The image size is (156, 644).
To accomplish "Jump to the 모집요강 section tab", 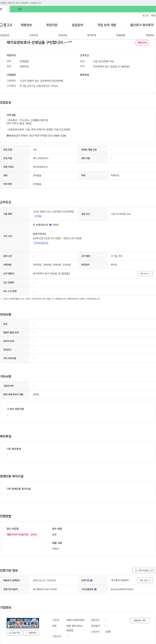I will (5, 35).
